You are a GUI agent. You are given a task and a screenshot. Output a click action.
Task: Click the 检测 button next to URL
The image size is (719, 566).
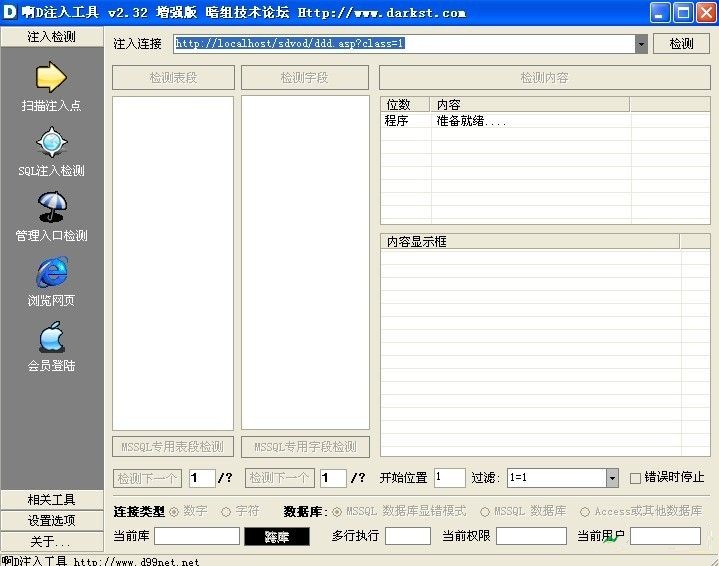tap(681, 44)
